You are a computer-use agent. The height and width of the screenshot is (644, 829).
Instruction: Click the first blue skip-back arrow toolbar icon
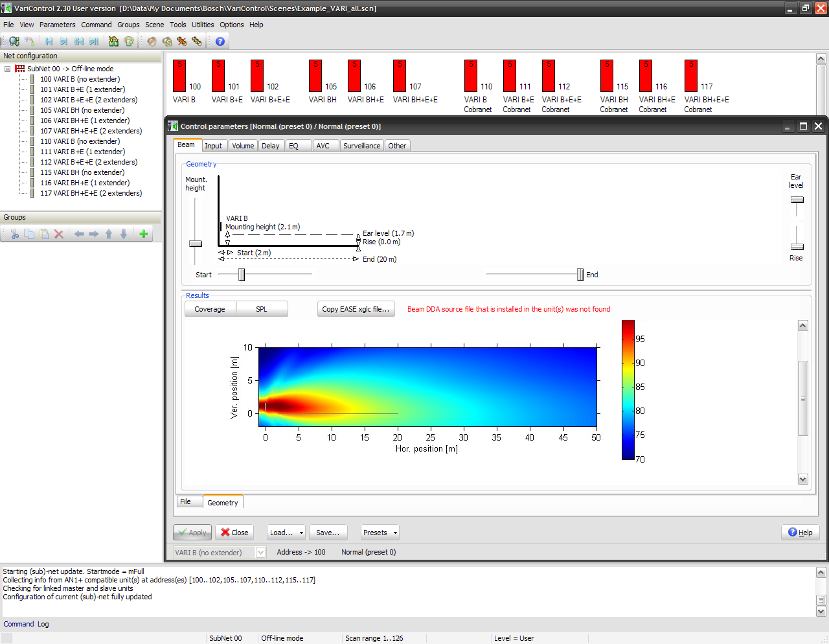pyautogui.click(x=49, y=41)
